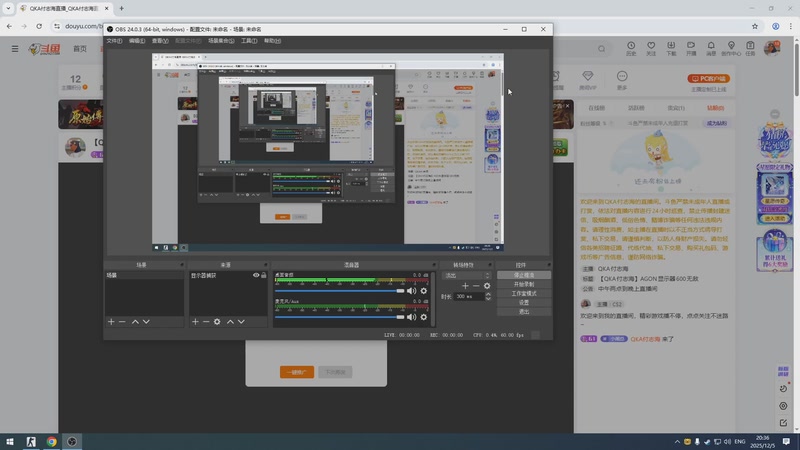
Task: Move the scene up with the arrow
Action: (135, 322)
